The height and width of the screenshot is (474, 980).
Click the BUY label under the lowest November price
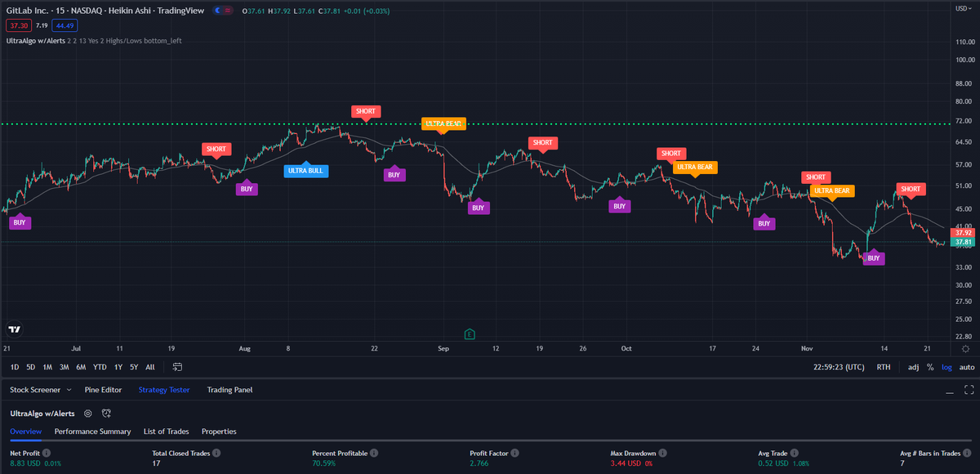point(874,258)
